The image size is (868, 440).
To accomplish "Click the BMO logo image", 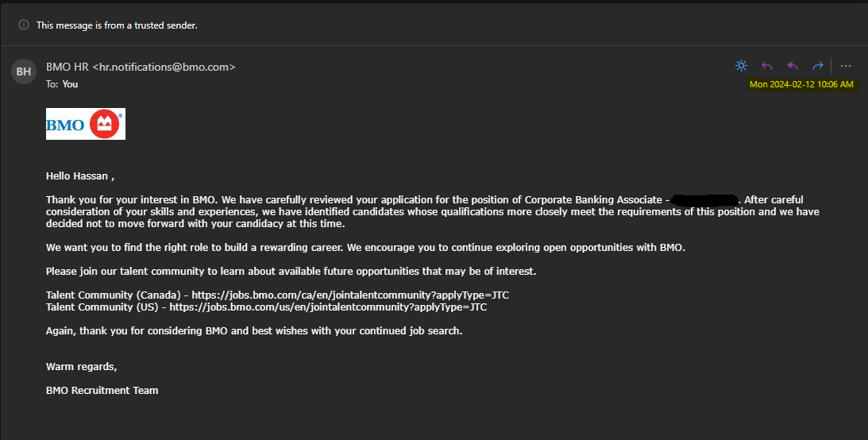I will [86, 124].
